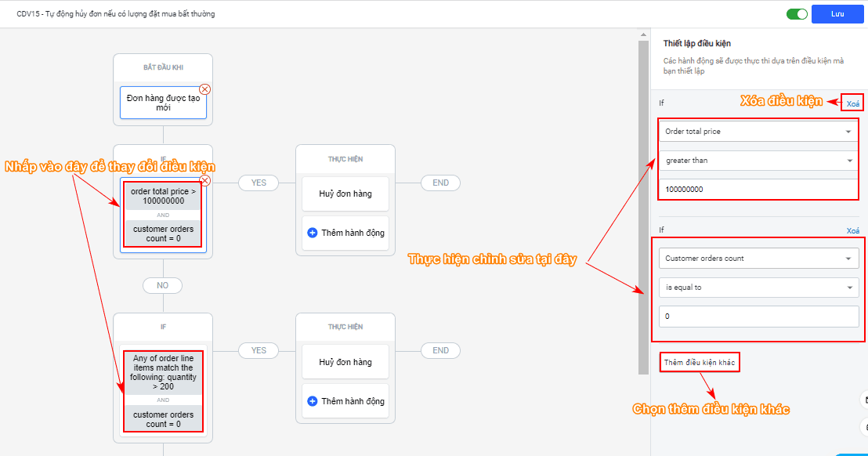
Task: Select the first 'Huỷ đơn hàng' action
Action: [345, 194]
